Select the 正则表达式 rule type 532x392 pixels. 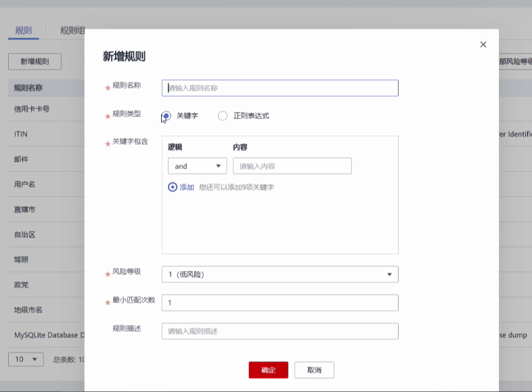coord(223,116)
